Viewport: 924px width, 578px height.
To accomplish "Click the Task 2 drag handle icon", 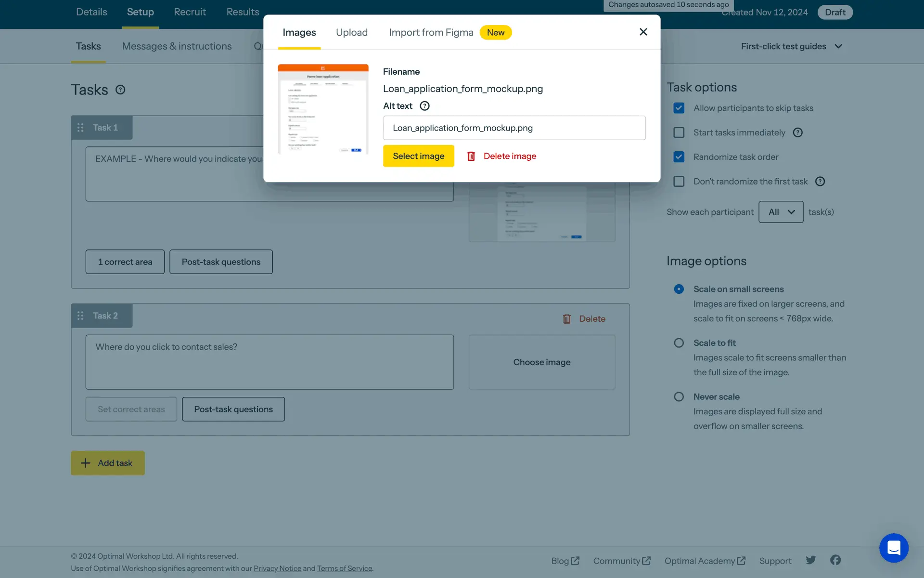I will tap(80, 315).
